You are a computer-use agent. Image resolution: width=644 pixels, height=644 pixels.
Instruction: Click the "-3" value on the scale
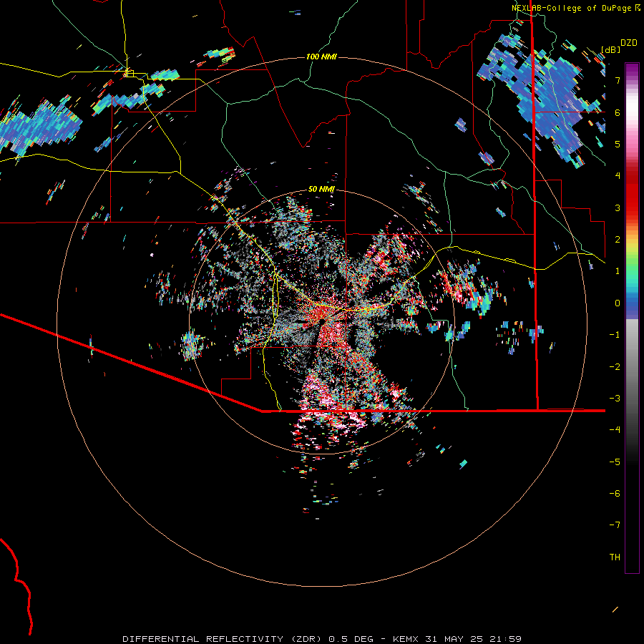click(615, 399)
